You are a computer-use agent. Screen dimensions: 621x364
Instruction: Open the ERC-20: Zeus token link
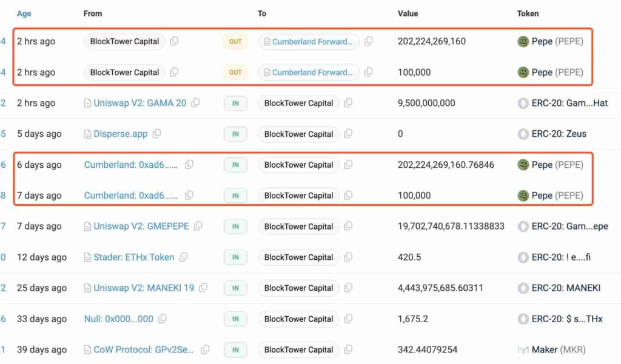coord(559,134)
